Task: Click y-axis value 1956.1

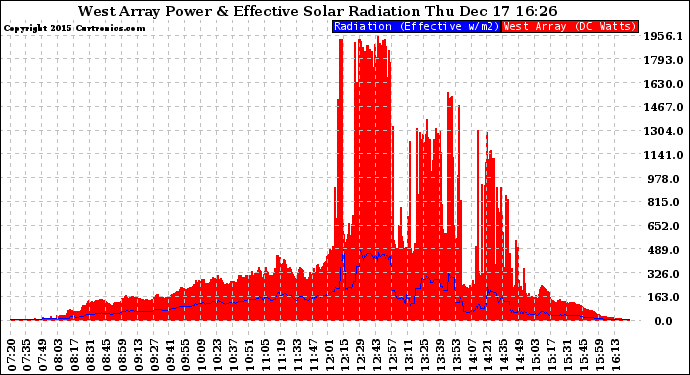Action: (664, 36)
